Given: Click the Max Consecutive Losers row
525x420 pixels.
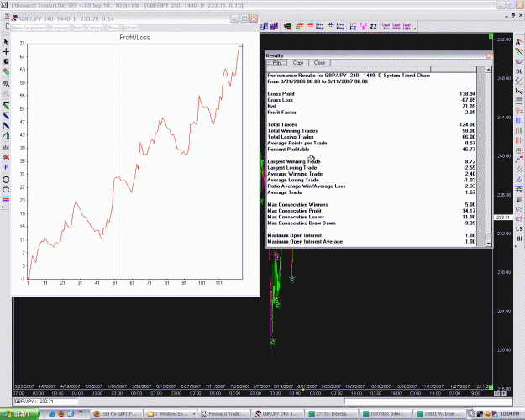Looking at the screenshot, I should pos(371,217).
